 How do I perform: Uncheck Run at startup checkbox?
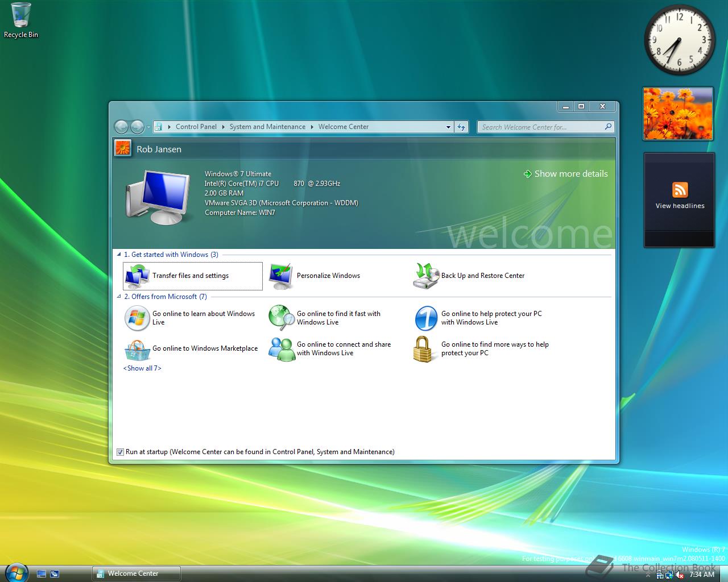pyautogui.click(x=120, y=452)
